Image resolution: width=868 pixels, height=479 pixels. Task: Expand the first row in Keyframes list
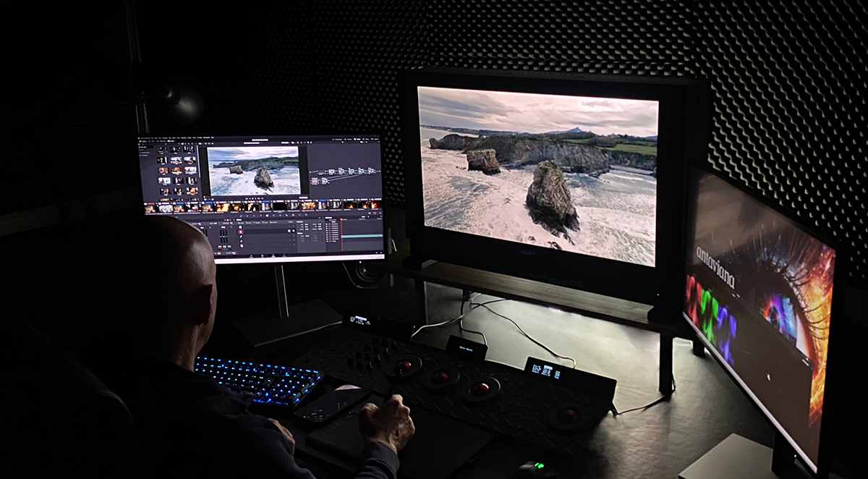point(327,224)
